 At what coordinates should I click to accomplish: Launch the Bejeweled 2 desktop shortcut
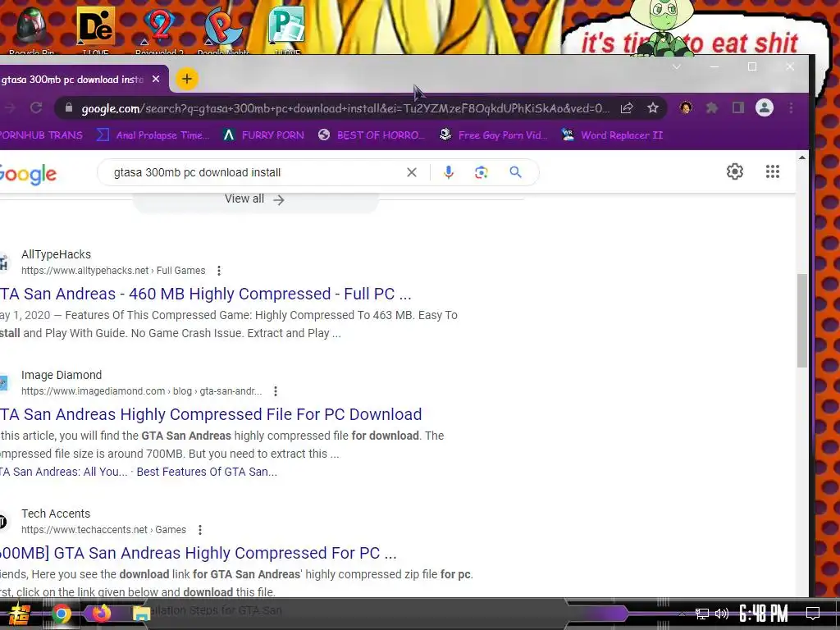pos(159,30)
